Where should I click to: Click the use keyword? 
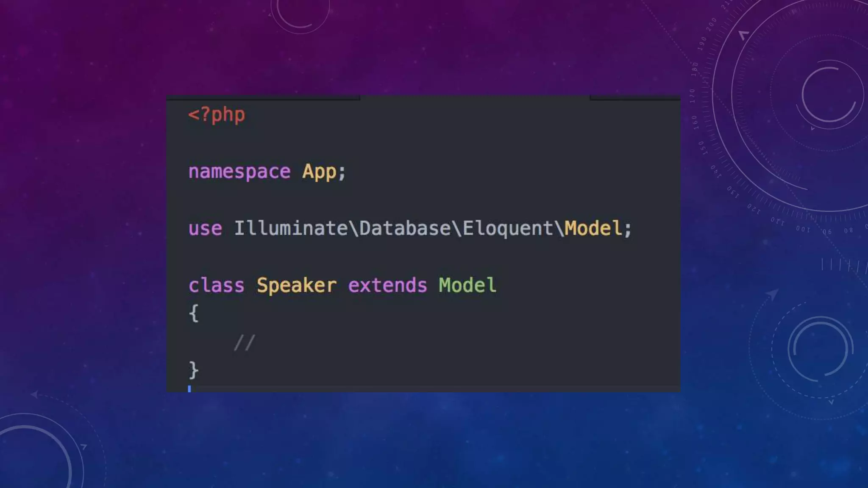tap(205, 229)
